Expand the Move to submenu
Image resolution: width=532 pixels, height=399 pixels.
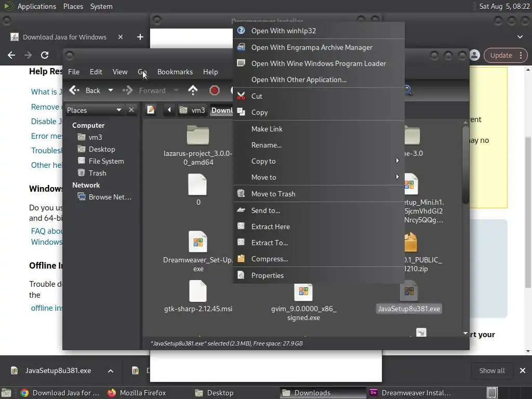point(318,177)
